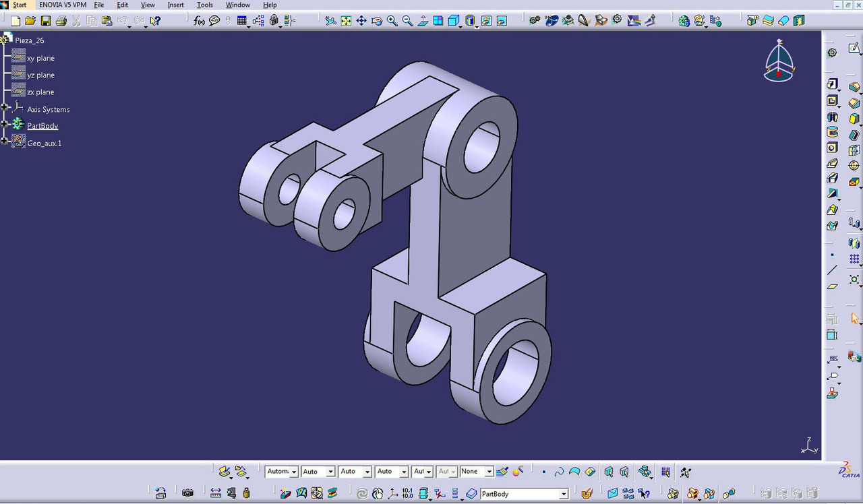Viewport: 863px width, 504px height.
Task: Click the Zoom In magnifier
Action: [392, 21]
